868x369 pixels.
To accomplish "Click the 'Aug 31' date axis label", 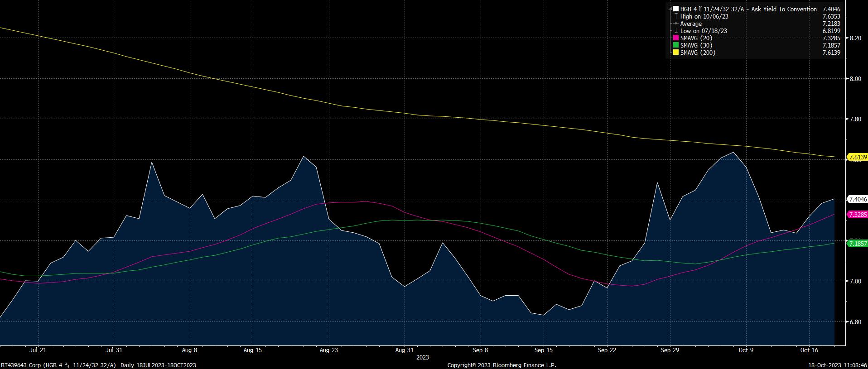I will 405,350.
